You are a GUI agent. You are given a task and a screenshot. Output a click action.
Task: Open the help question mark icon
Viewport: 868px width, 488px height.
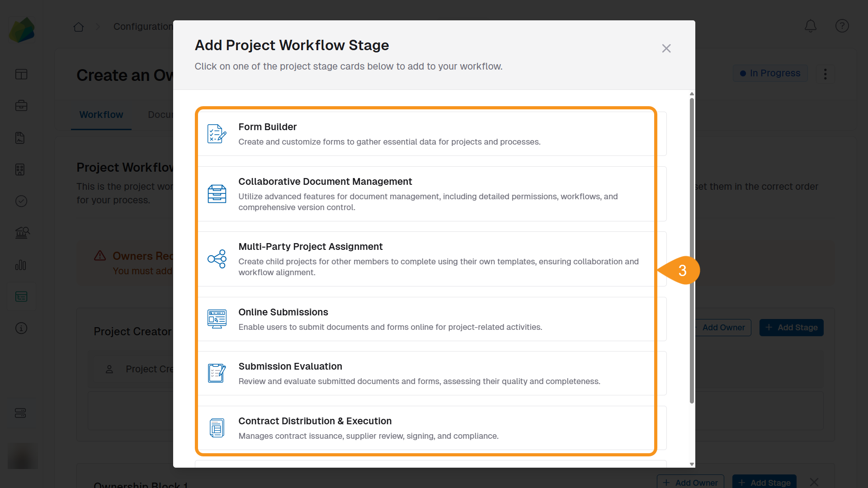(842, 26)
